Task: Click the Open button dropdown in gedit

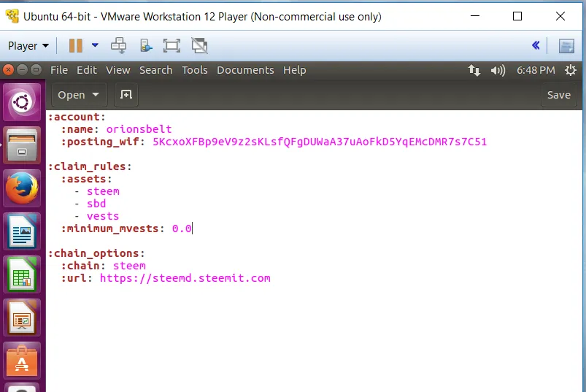Action: click(x=79, y=95)
